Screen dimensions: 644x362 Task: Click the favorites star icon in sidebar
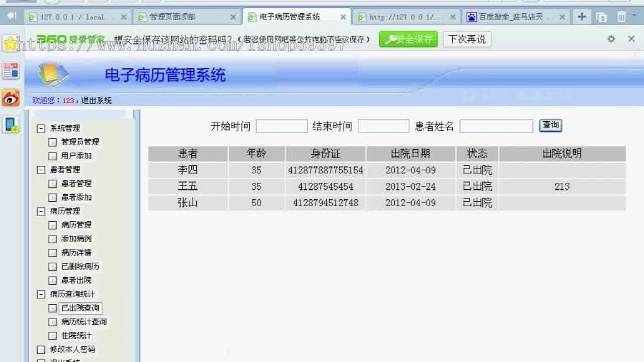[x=10, y=43]
